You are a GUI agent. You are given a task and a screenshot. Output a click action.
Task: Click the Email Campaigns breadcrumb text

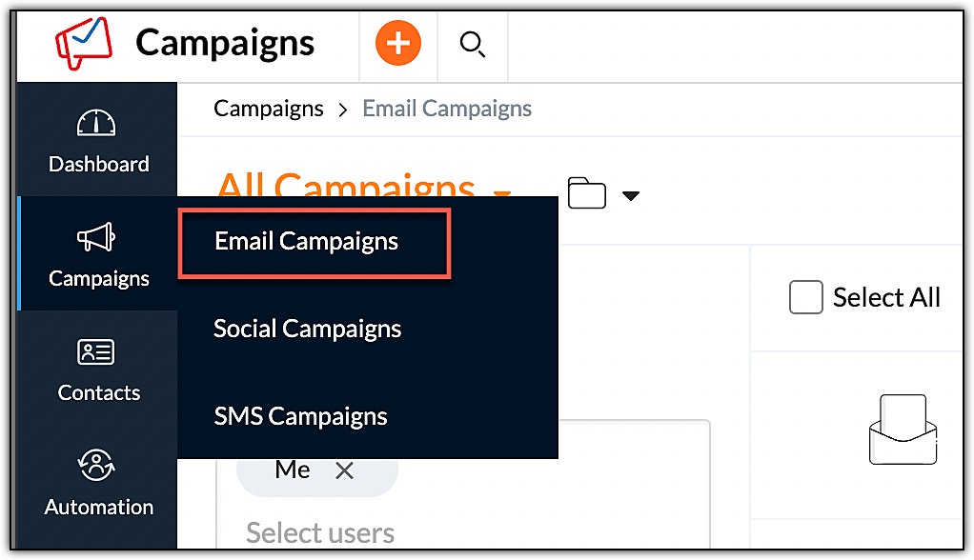(447, 109)
